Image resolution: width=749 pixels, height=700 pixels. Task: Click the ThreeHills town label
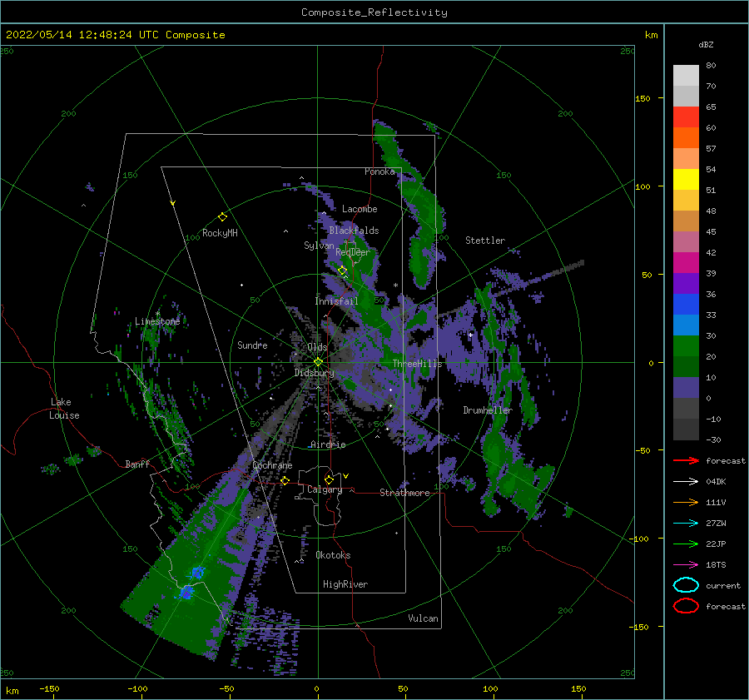[x=417, y=364]
